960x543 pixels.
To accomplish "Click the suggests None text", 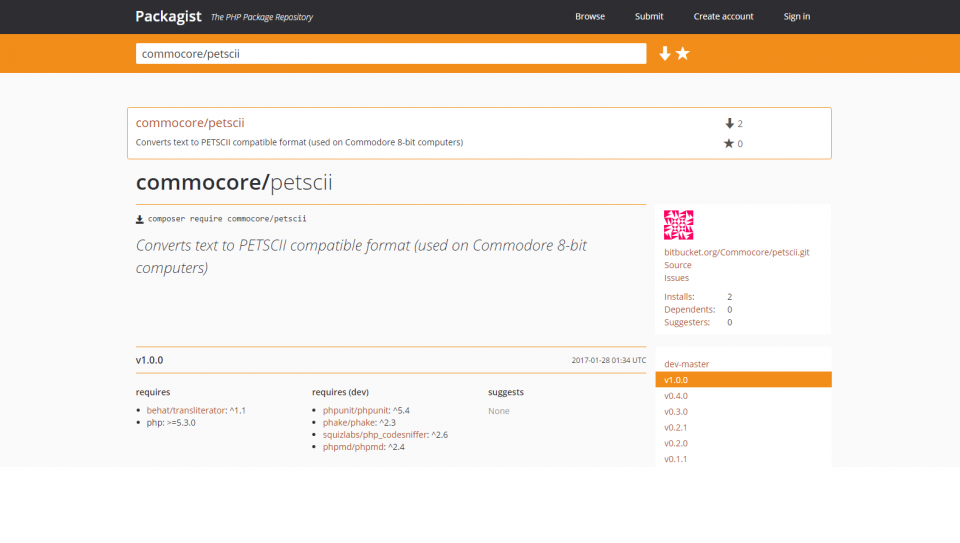I will (498, 411).
